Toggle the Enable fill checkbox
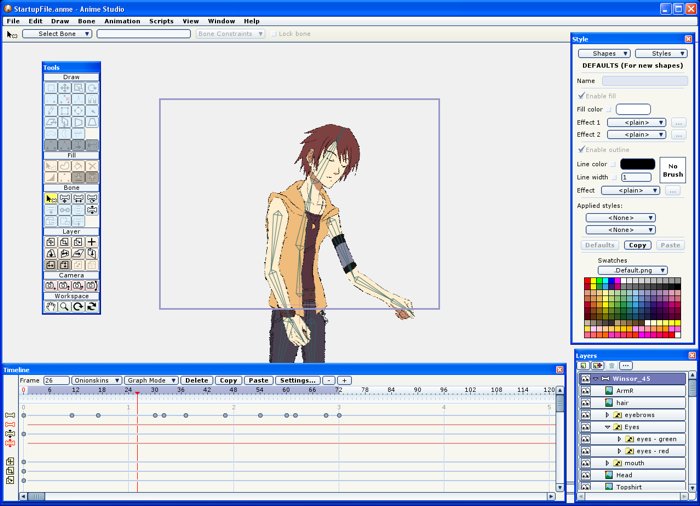The height and width of the screenshot is (506, 700). pos(581,96)
